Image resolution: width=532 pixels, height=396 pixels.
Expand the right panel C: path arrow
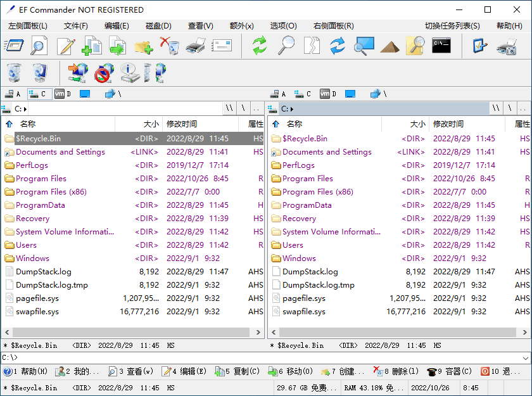[x=292, y=109]
